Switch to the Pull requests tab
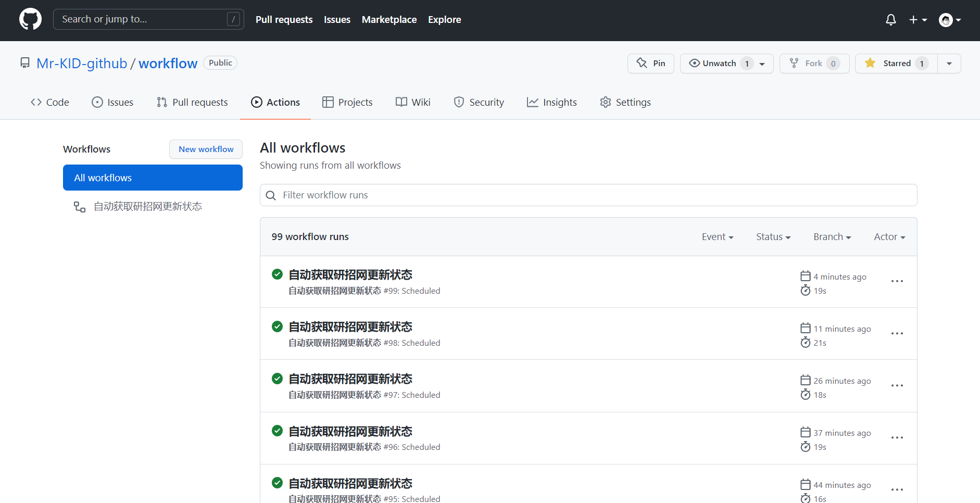Image resolution: width=980 pixels, height=503 pixels. pyautogui.click(x=192, y=102)
